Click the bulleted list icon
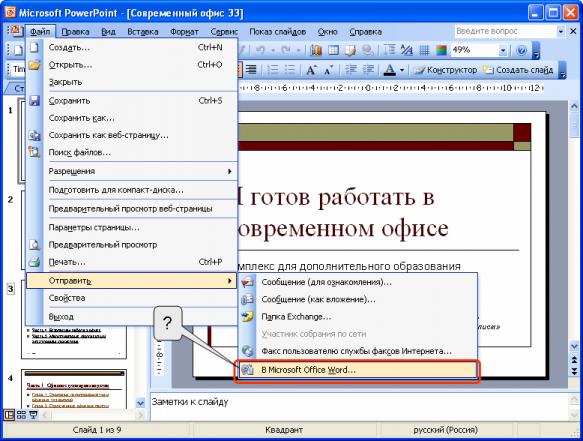Viewport: 583px width, 441px height. (290, 70)
